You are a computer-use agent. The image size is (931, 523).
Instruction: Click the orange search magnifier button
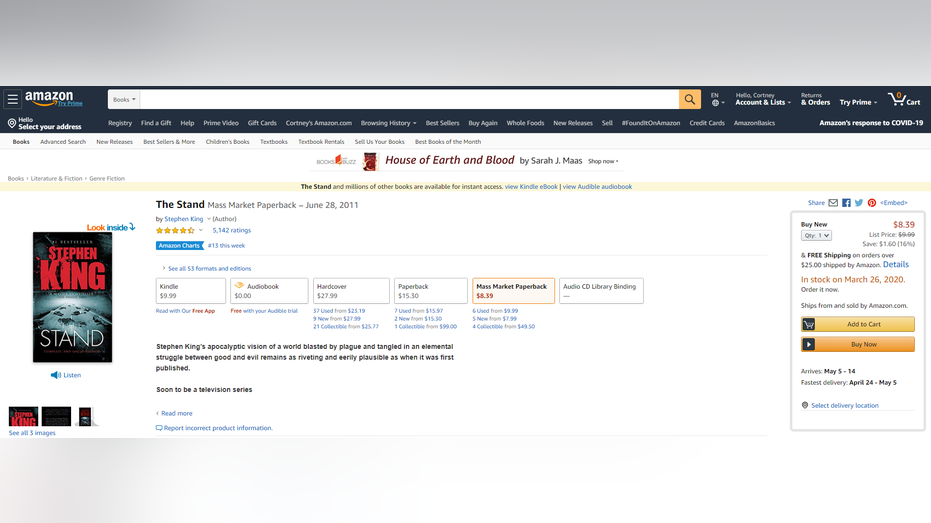click(689, 99)
